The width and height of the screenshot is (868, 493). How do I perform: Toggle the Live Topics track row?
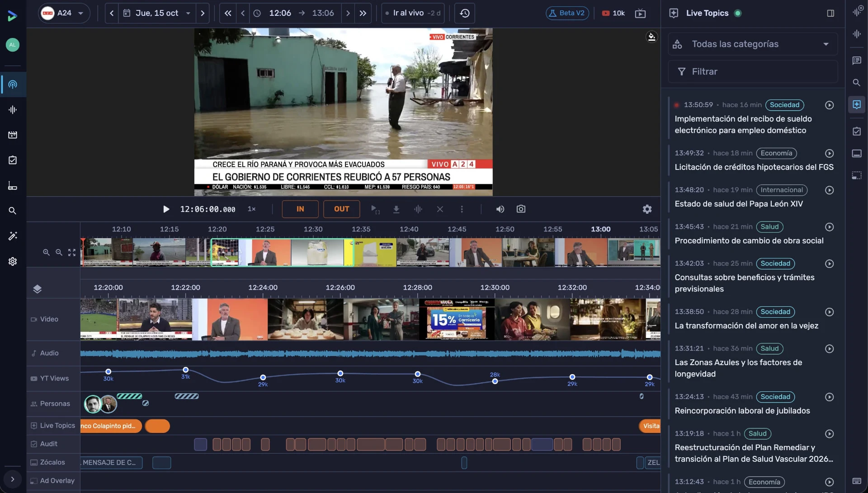point(53,426)
